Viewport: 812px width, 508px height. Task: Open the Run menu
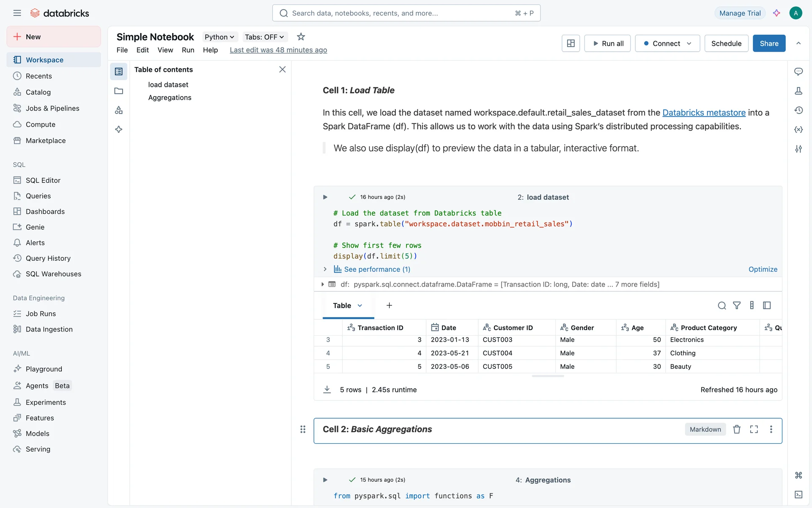pyautogui.click(x=188, y=50)
